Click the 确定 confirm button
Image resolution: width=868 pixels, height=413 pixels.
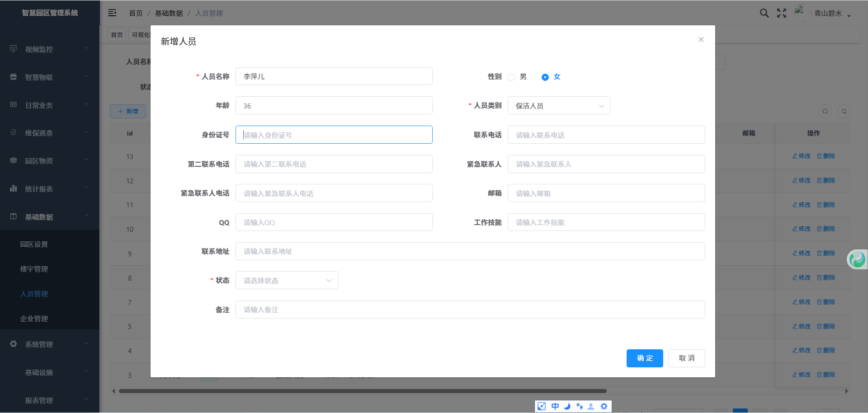pyautogui.click(x=644, y=358)
